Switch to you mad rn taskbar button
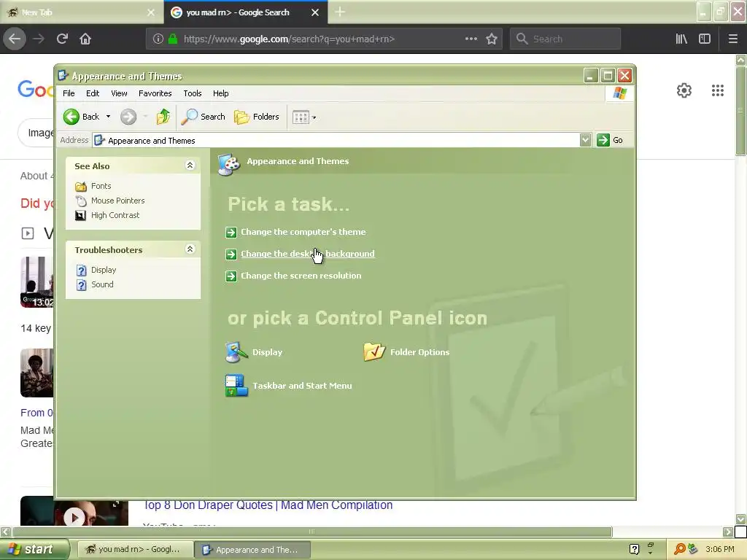747x560 pixels. click(x=135, y=550)
